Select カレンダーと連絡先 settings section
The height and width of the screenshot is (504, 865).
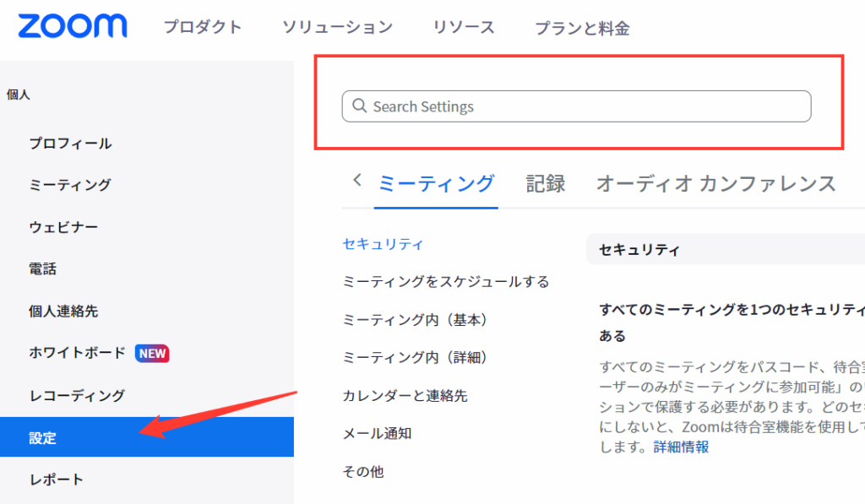[405, 395]
